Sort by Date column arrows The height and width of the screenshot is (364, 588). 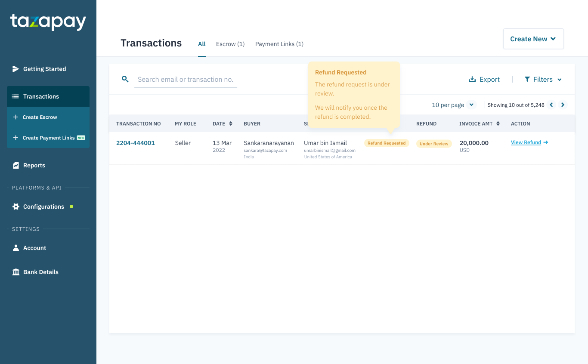tap(231, 123)
